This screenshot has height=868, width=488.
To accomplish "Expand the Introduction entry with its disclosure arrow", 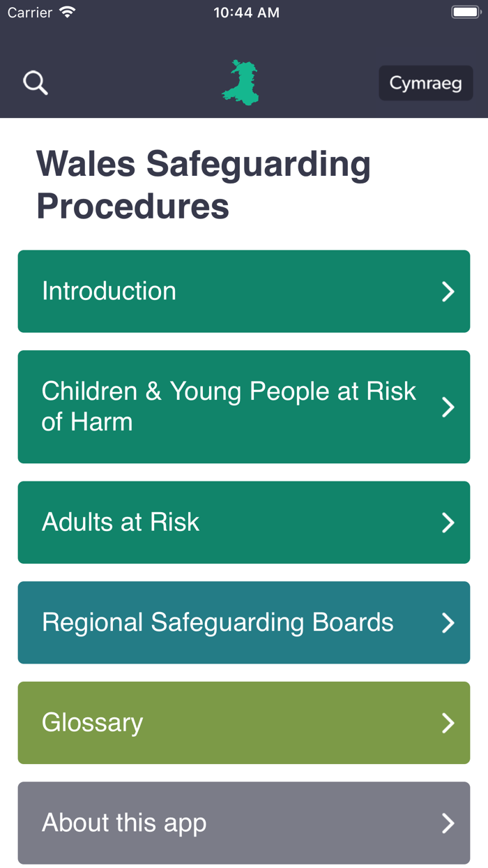I will 448,292.
